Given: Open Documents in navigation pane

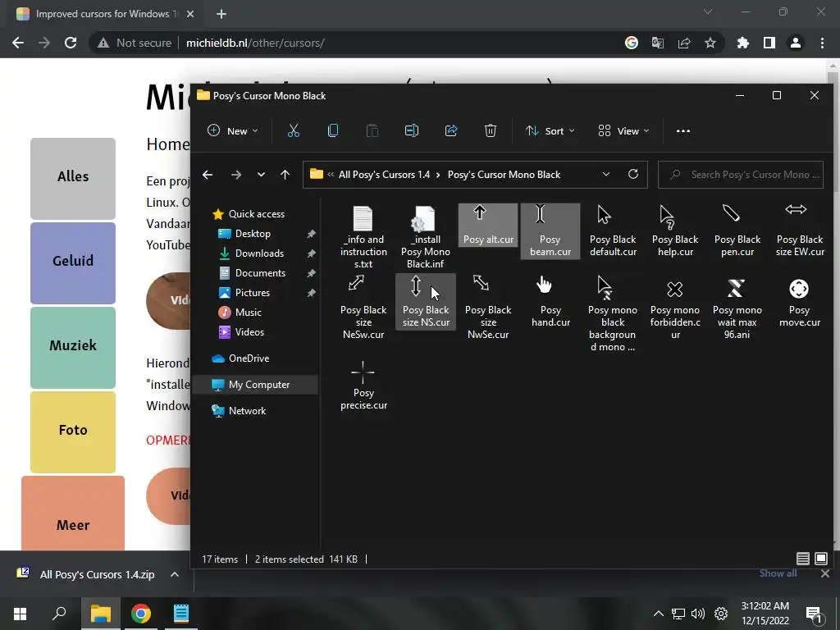Looking at the screenshot, I should click(260, 273).
